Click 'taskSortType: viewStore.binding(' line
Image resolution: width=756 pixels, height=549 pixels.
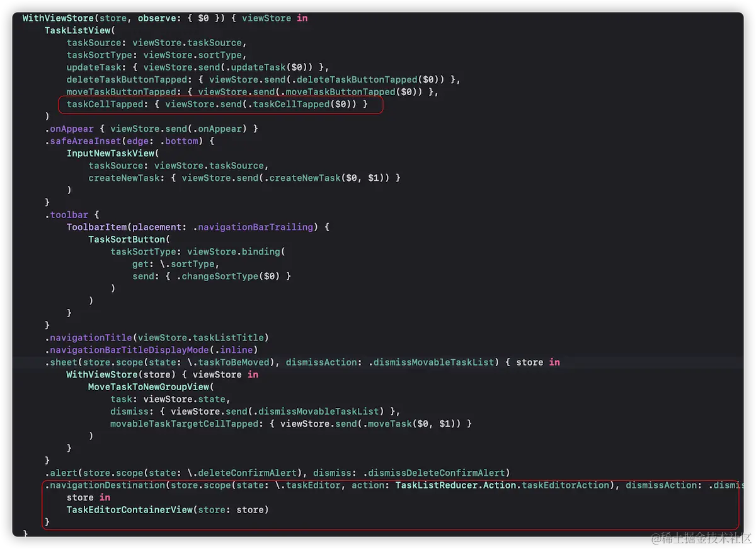[198, 251]
